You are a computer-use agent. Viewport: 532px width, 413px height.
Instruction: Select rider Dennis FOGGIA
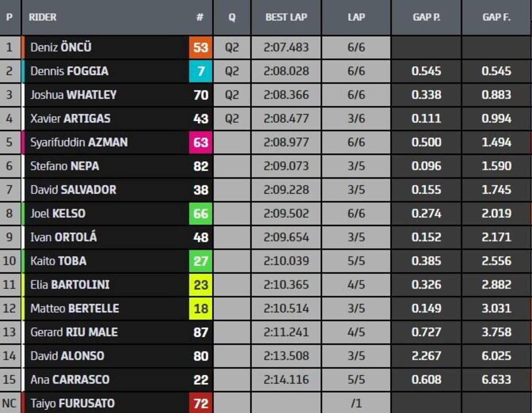pyautogui.click(x=69, y=71)
